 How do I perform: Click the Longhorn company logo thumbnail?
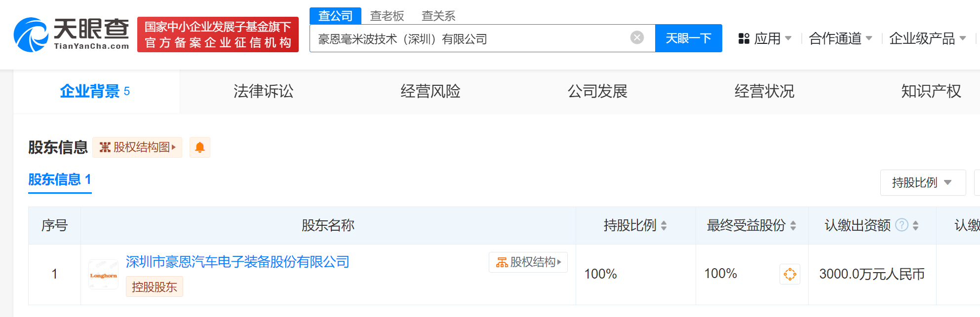click(104, 275)
